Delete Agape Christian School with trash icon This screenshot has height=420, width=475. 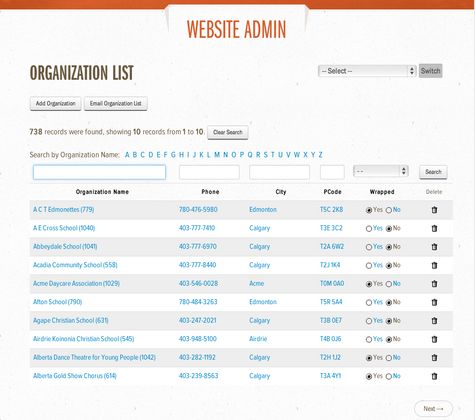click(434, 321)
